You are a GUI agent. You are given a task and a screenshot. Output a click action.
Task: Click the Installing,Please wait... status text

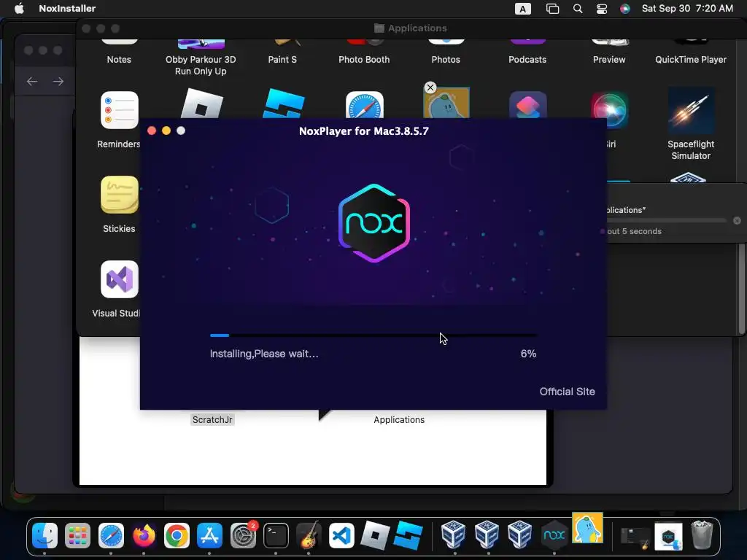(264, 354)
